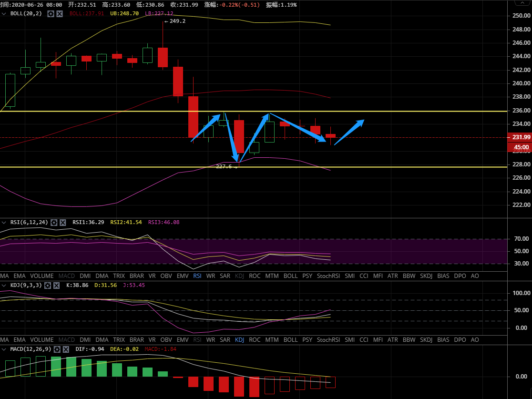Image resolution: width=532 pixels, height=399 pixels.
Task: Switch to VOLUME in the RSI panel tab row
Action: click(42, 276)
